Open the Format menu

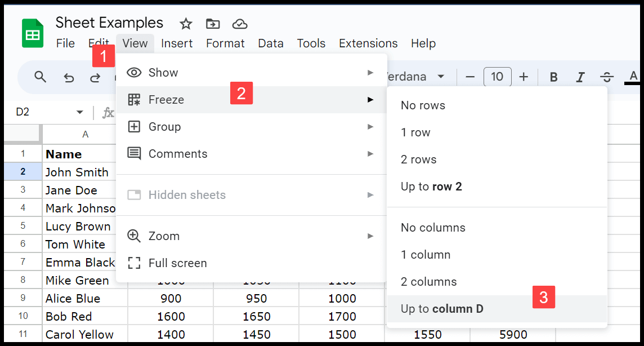click(x=225, y=43)
